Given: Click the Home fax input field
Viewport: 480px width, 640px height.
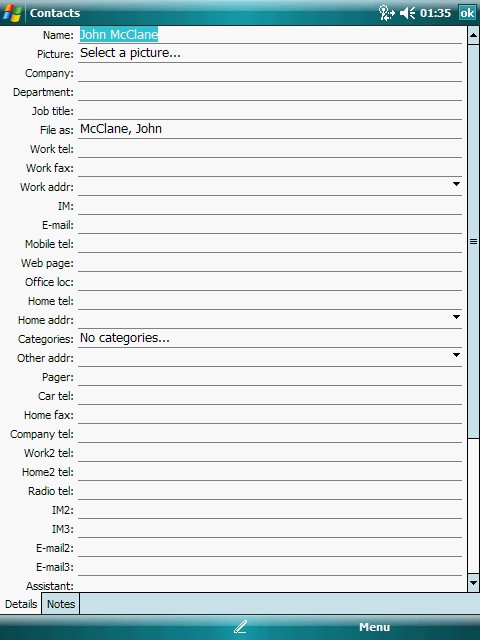Looking at the screenshot, I should click(x=270, y=414).
